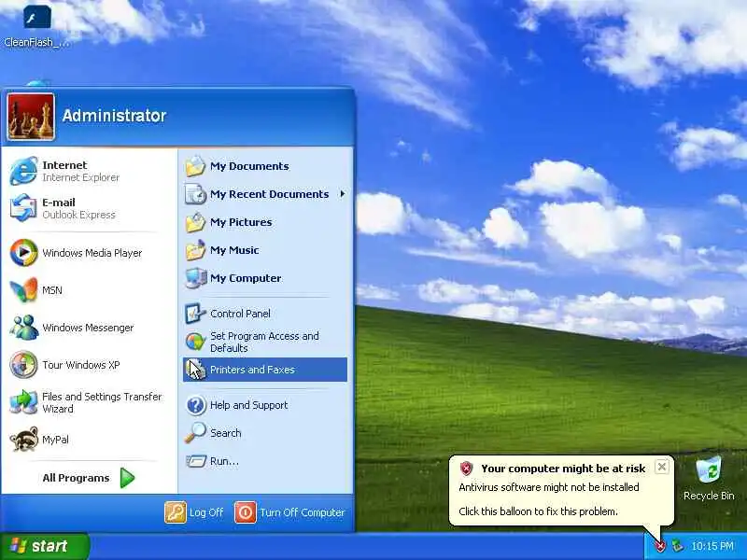Click the Administrator chess user picture
Viewport: 747px width, 560px height.
click(31, 117)
